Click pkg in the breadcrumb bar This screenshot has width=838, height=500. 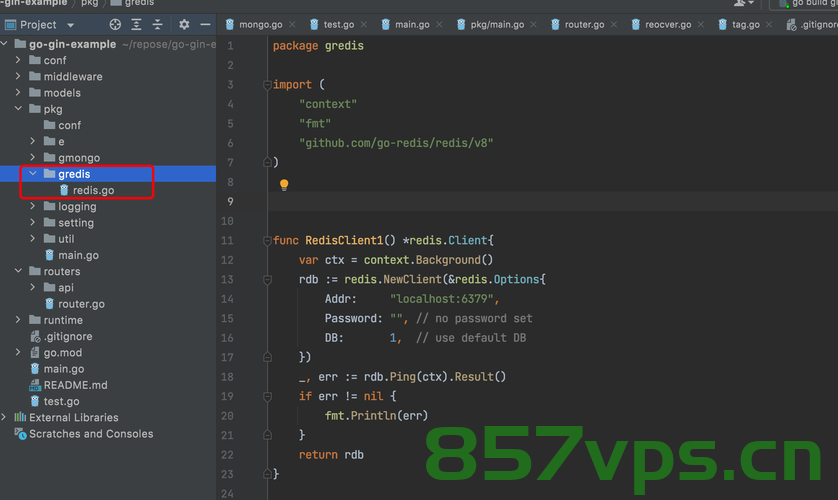[x=89, y=3]
